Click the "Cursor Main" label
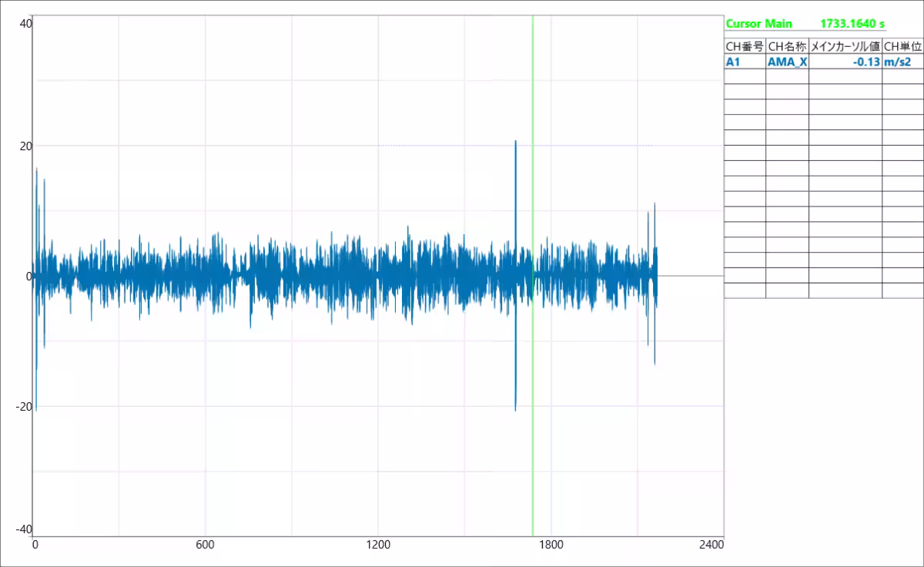This screenshot has height=567, width=924. (x=758, y=24)
